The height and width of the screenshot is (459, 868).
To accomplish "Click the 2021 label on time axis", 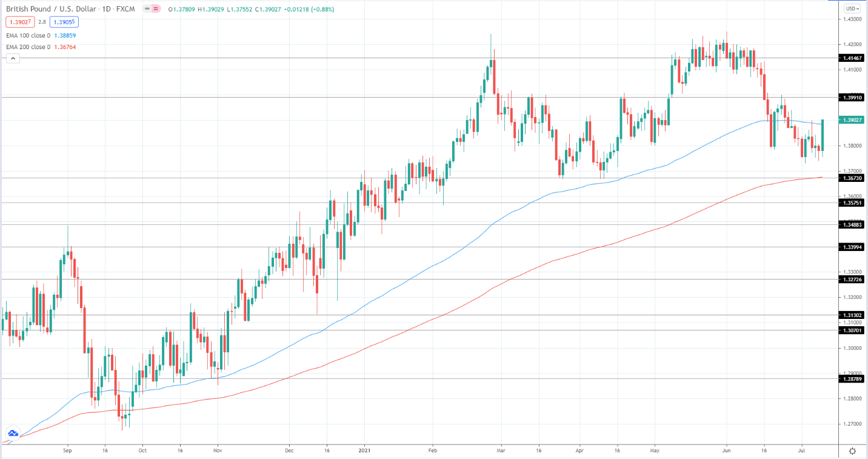I will 364,451.
